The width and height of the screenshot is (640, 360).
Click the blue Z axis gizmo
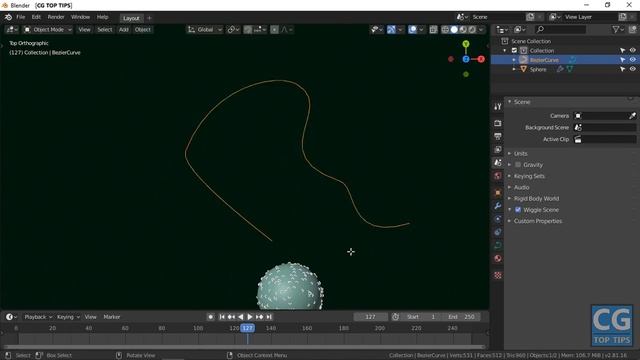pos(466,59)
